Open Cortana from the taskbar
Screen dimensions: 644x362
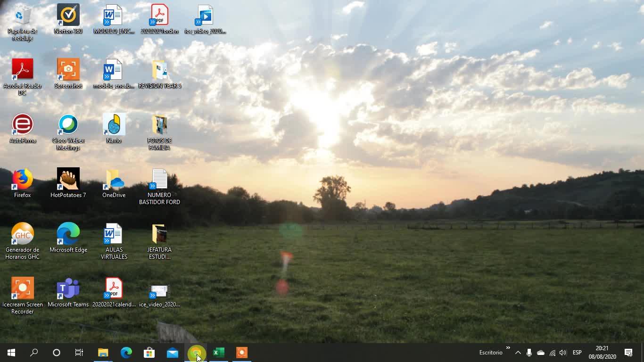click(57, 353)
